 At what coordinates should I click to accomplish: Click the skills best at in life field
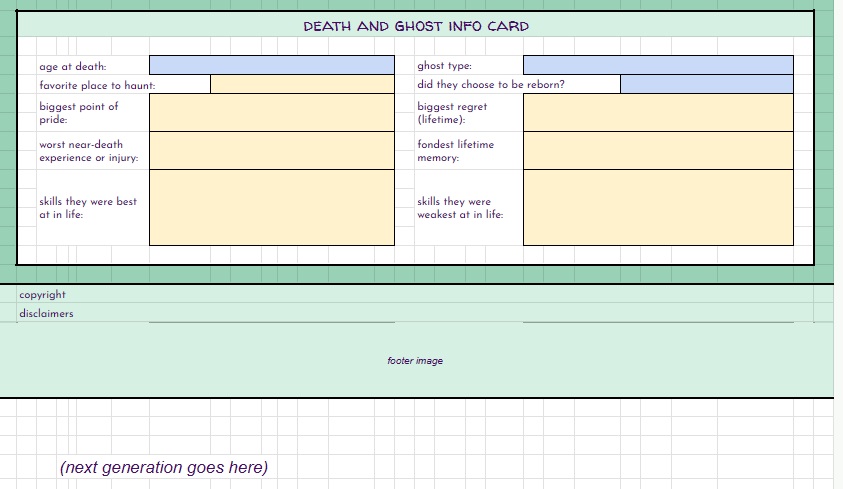click(271, 207)
